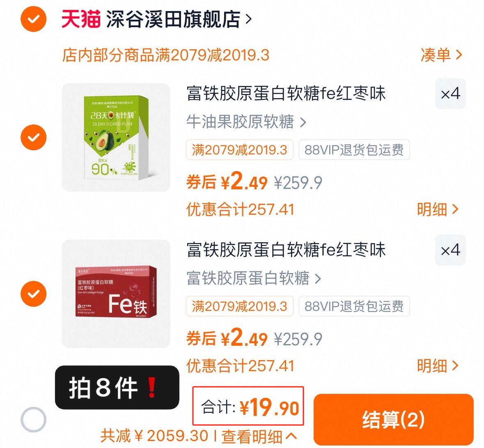Click the ×4 quantity indicator for avocado gummies
The height and width of the screenshot is (448, 484).
pos(450,94)
